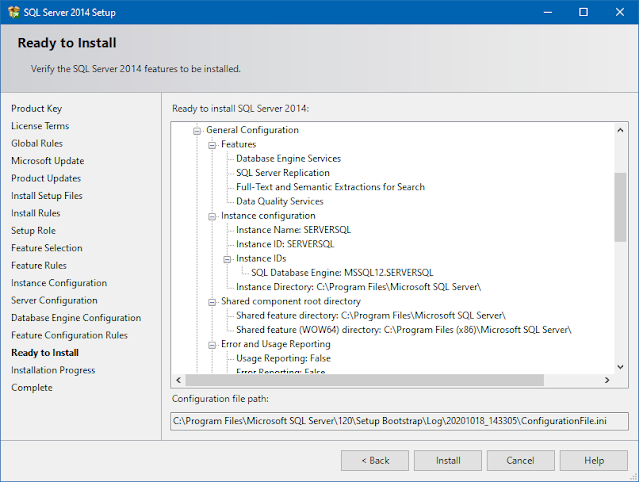The width and height of the screenshot is (639, 482).
Task: Select Data Quality Services tree item
Action: (279, 201)
